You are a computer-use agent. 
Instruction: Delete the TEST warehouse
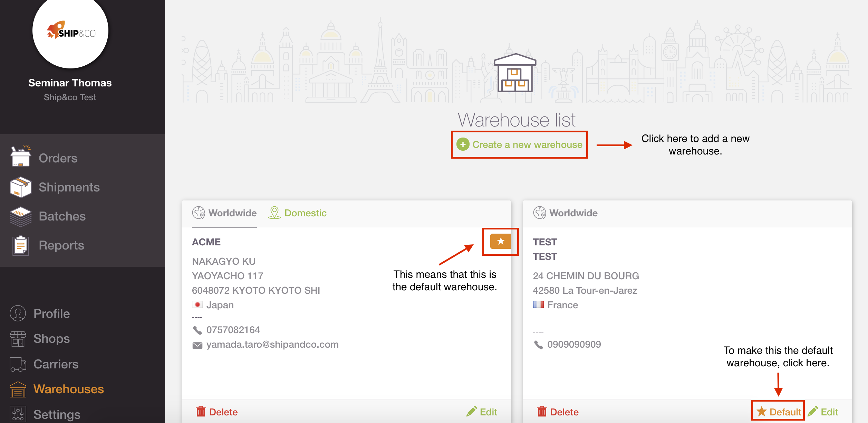coord(558,412)
